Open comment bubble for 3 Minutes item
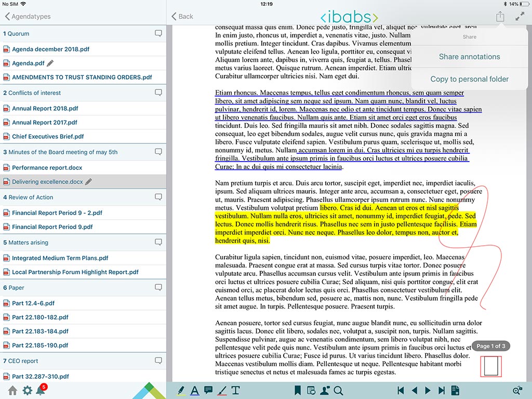 (158, 152)
